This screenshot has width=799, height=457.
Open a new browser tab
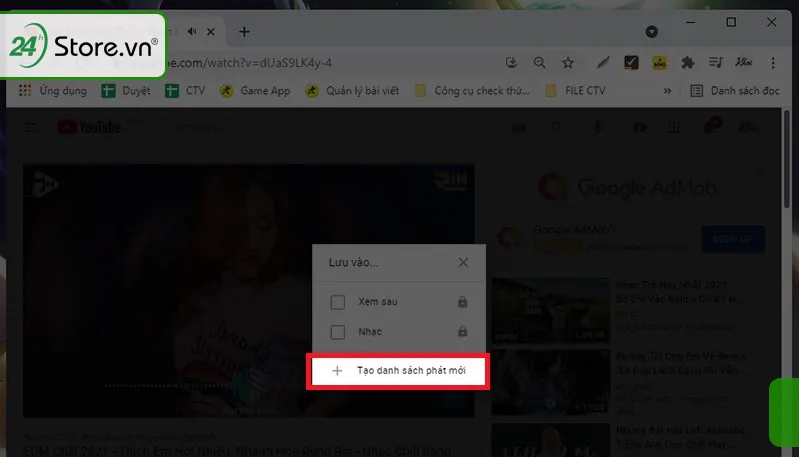point(244,31)
